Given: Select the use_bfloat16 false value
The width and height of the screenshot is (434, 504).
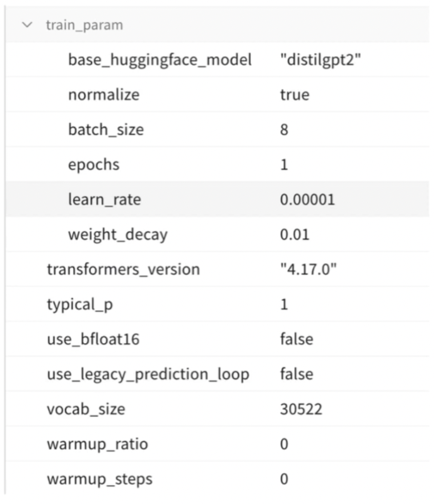Looking at the screenshot, I should pyautogui.click(x=296, y=339).
